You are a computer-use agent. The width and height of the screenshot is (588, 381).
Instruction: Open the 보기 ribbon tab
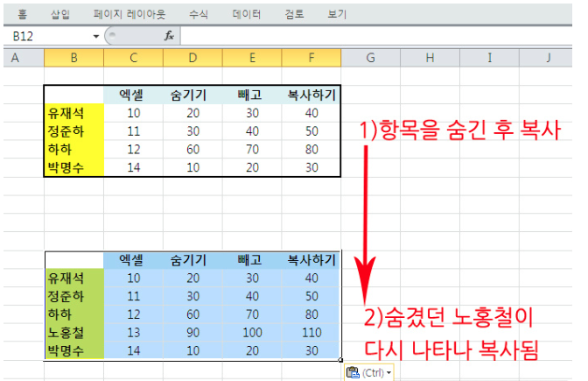(337, 14)
